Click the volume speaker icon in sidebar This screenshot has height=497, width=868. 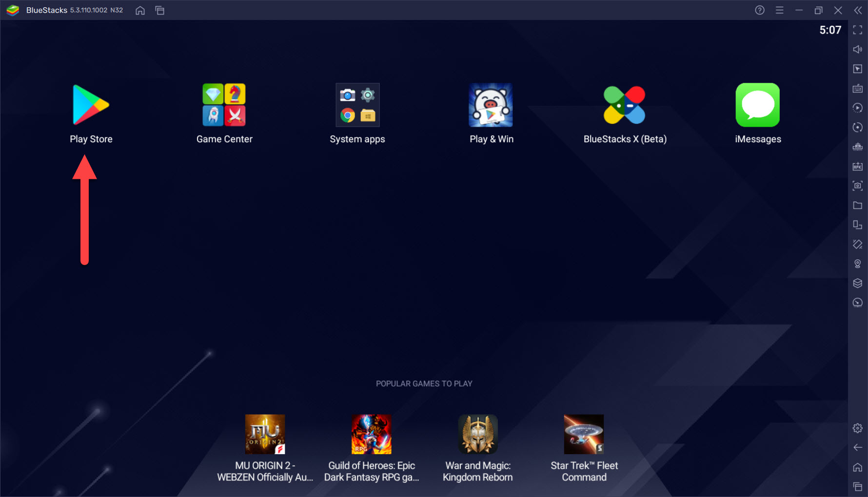point(858,49)
